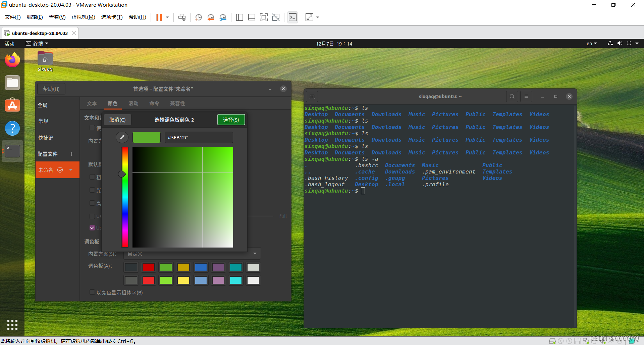644x345 pixels.
Task: Open the 编辑(E) menu
Action: (x=35, y=17)
